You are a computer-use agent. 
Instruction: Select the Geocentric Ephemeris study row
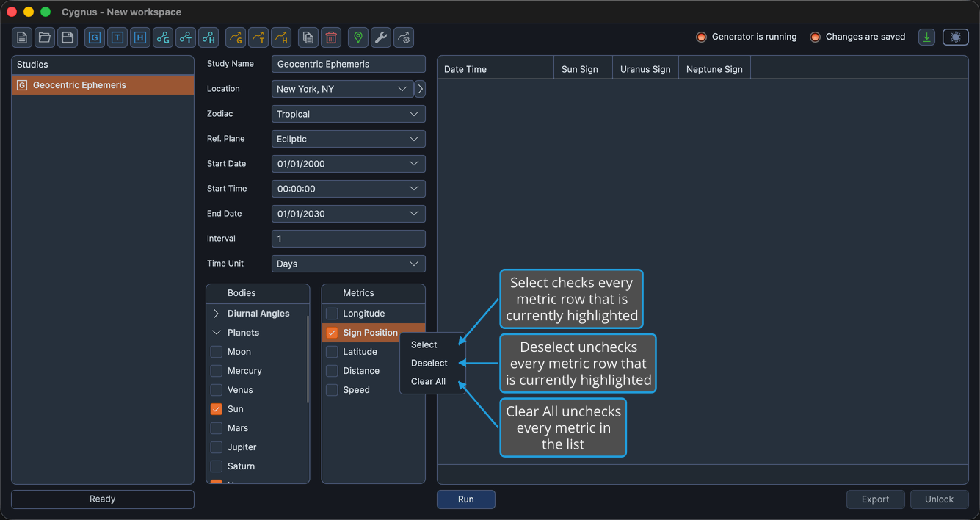(x=103, y=85)
